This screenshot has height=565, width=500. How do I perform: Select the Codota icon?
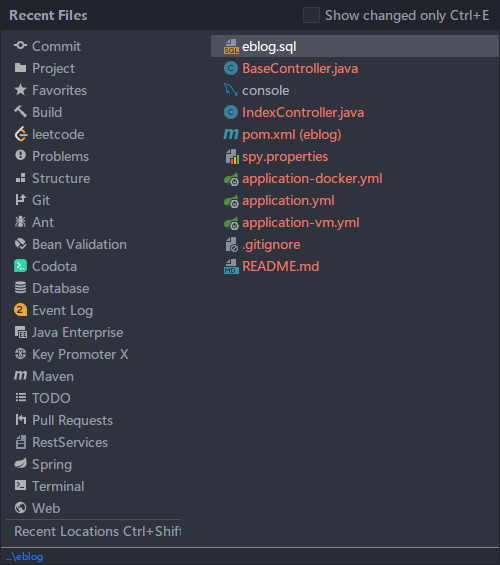[x=21, y=266]
